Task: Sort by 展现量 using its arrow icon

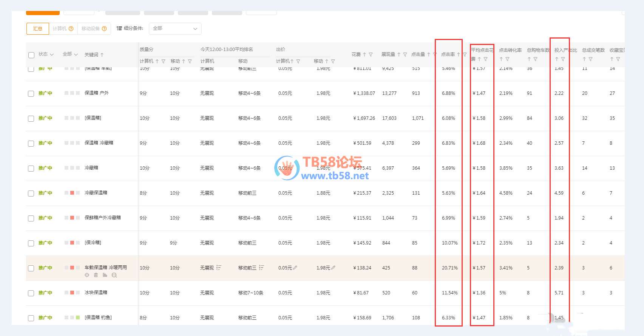Action: pos(399,54)
